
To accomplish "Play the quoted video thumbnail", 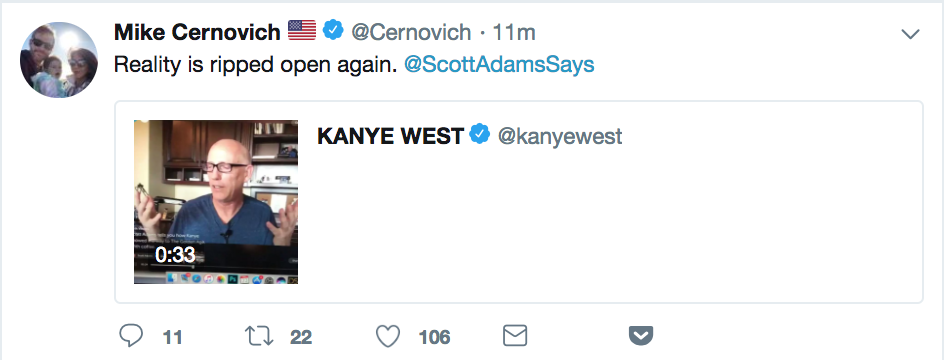I will pos(216,202).
